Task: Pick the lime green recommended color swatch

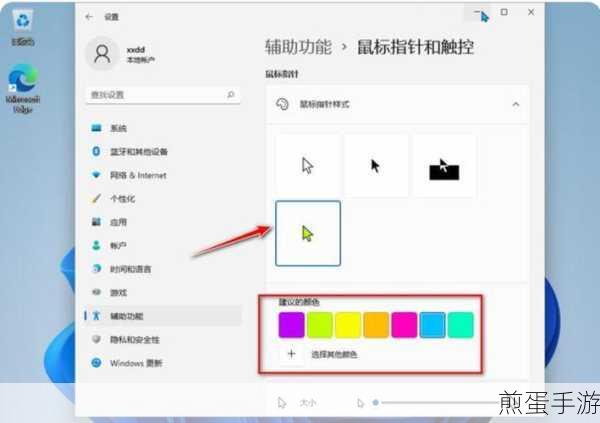Action: [x=320, y=325]
